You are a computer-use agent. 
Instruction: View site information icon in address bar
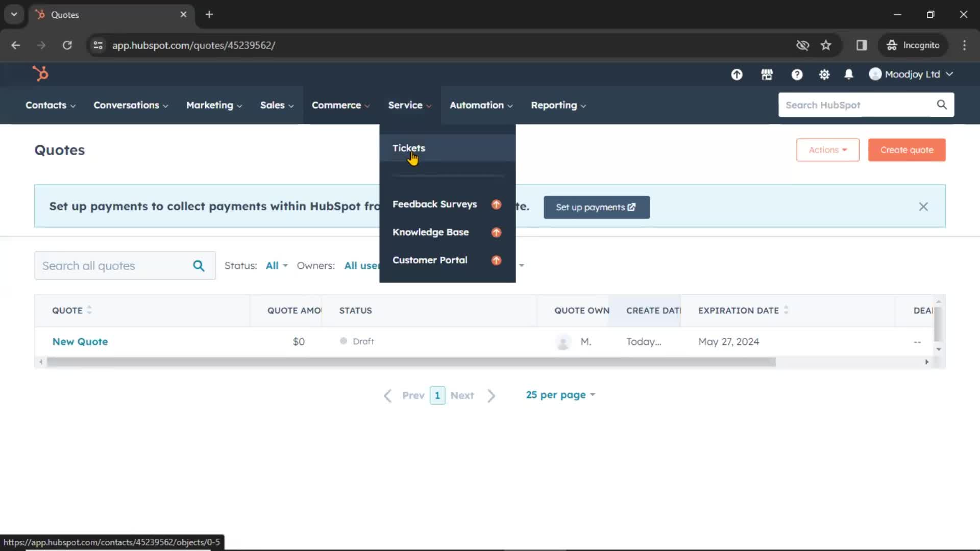pyautogui.click(x=98, y=45)
